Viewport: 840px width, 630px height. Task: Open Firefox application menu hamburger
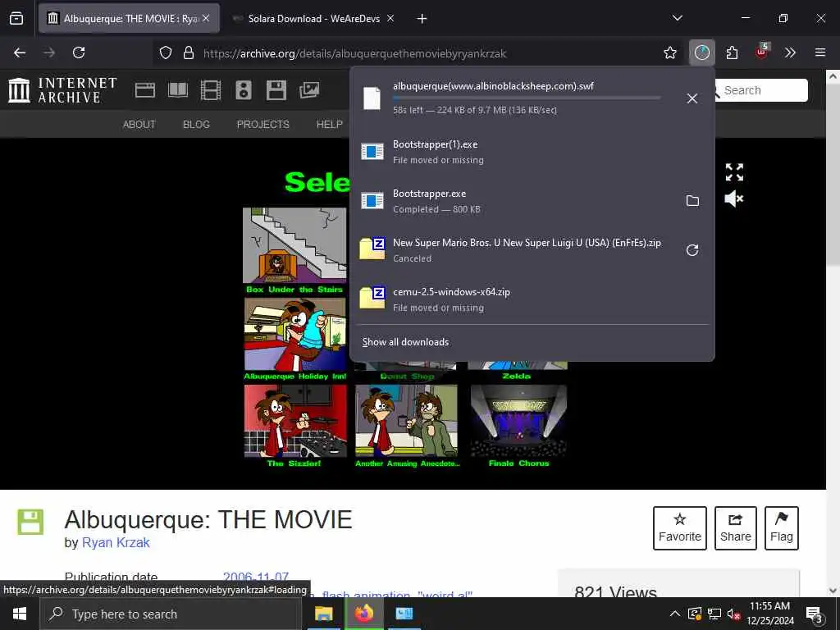point(820,52)
